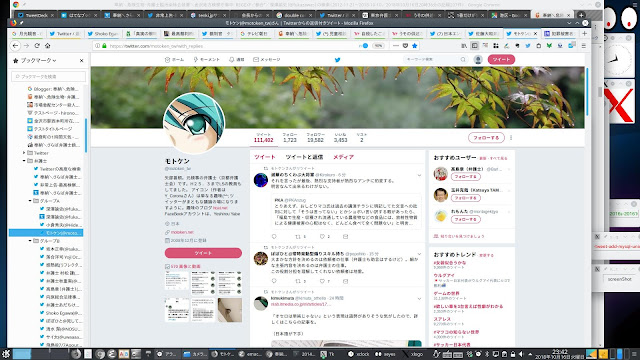Click the Twitter bird logo in header
This screenshot has height=360, width=640.
point(338,60)
